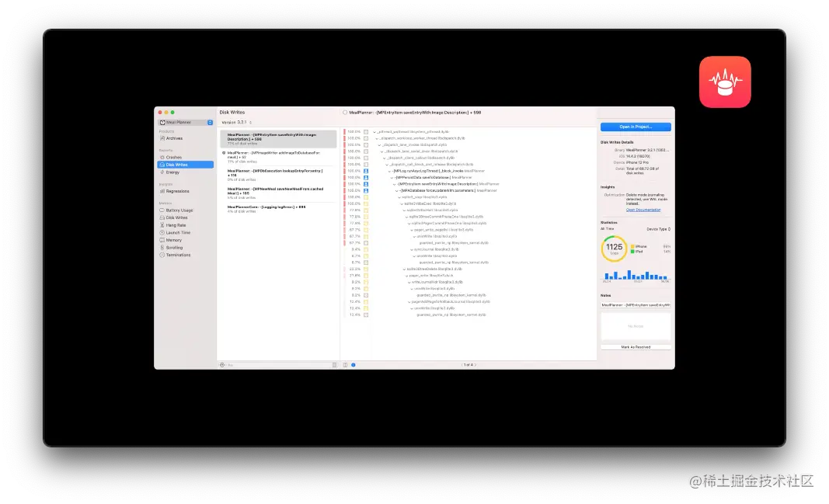Viewport: 829px width, 504px height.
Task: Select MPEntryItem saveEntryWith:image report, 71% disk writes
Action: click(x=278, y=139)
